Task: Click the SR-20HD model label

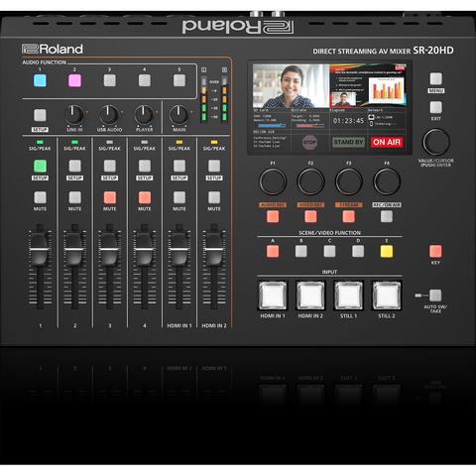Action: coord(433,51)
